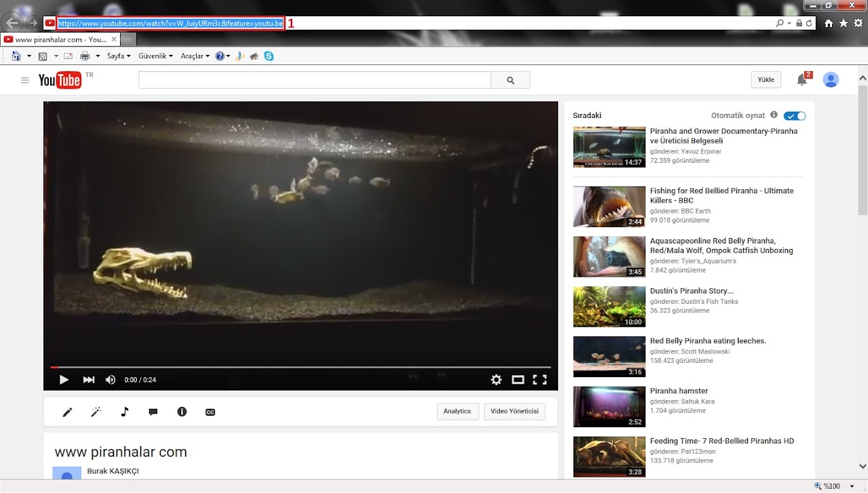Click the pencil edit video icon

point(67,412)
